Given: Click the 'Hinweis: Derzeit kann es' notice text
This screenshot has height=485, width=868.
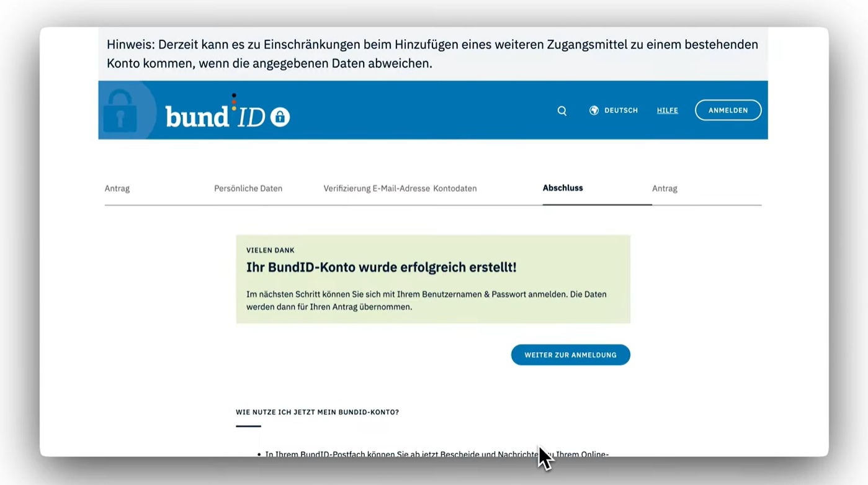Looking at the screenshot, I should pos(432,53).
